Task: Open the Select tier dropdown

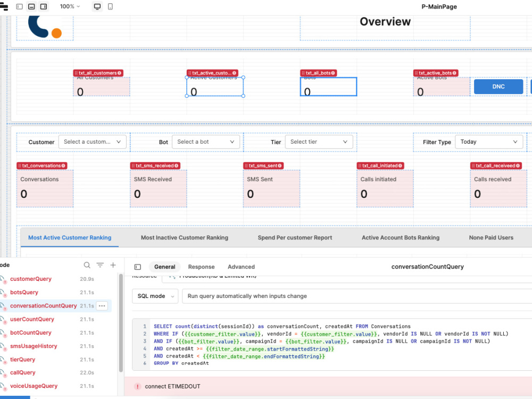Action: pos(319,142)
